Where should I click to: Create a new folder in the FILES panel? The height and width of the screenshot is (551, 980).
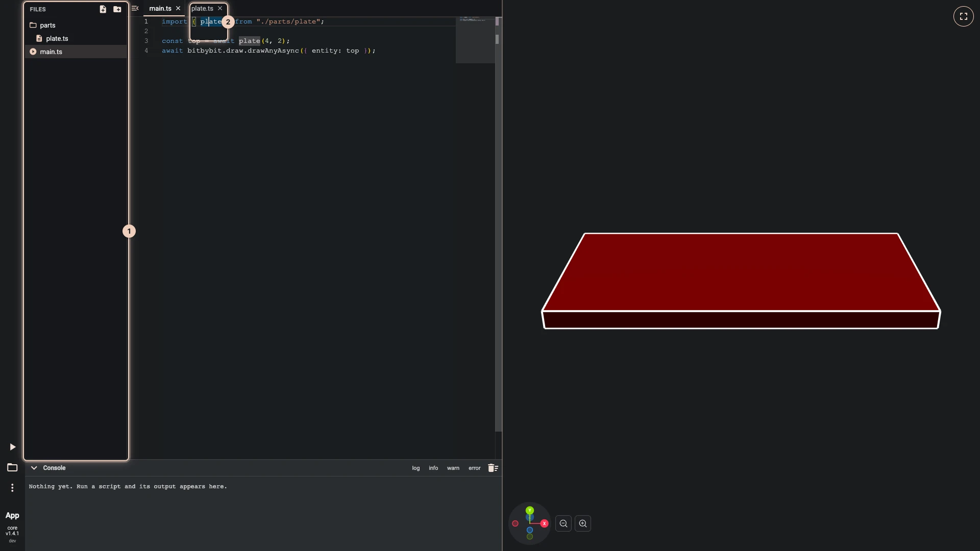click(117, 9)
